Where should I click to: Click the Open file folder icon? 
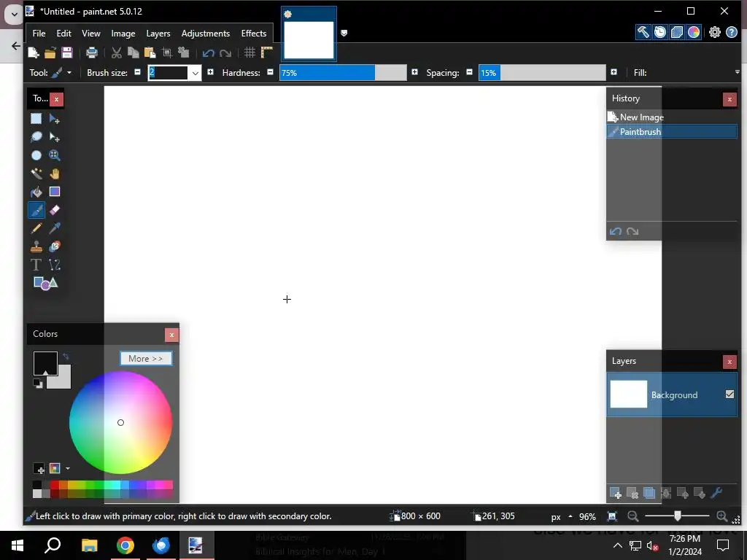pos(50,52)
